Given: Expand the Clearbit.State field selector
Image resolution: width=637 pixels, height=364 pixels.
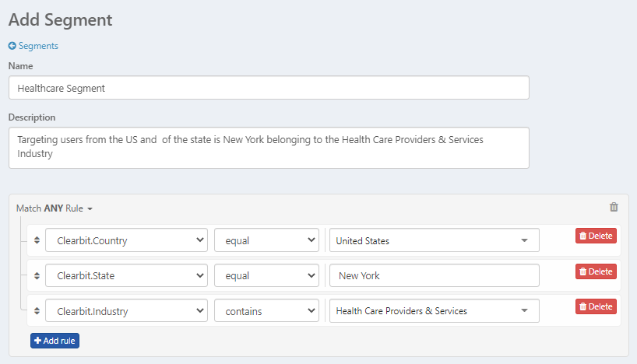Looking at the screenshot, I should coord(126,275).
